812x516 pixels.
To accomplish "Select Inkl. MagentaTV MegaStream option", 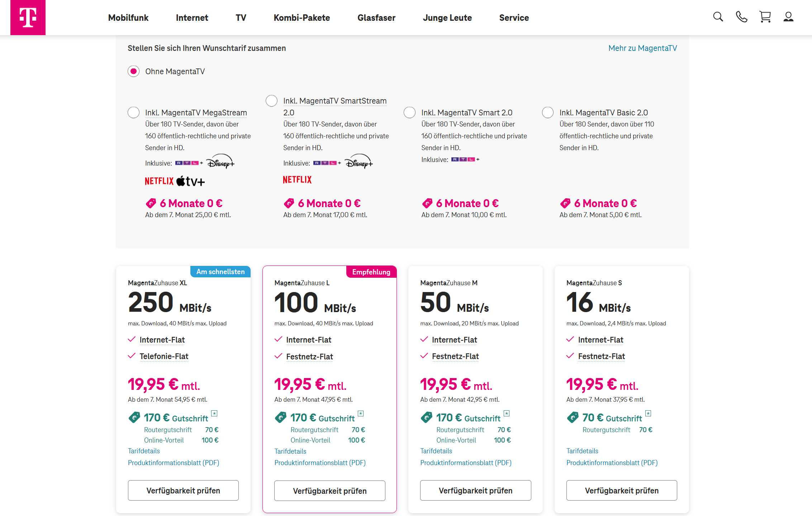I will 134,113.
